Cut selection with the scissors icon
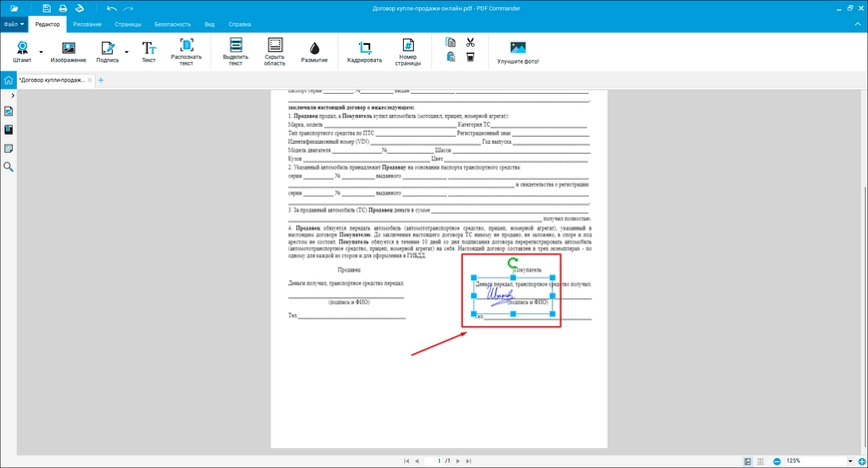 (x=470, y=42)
